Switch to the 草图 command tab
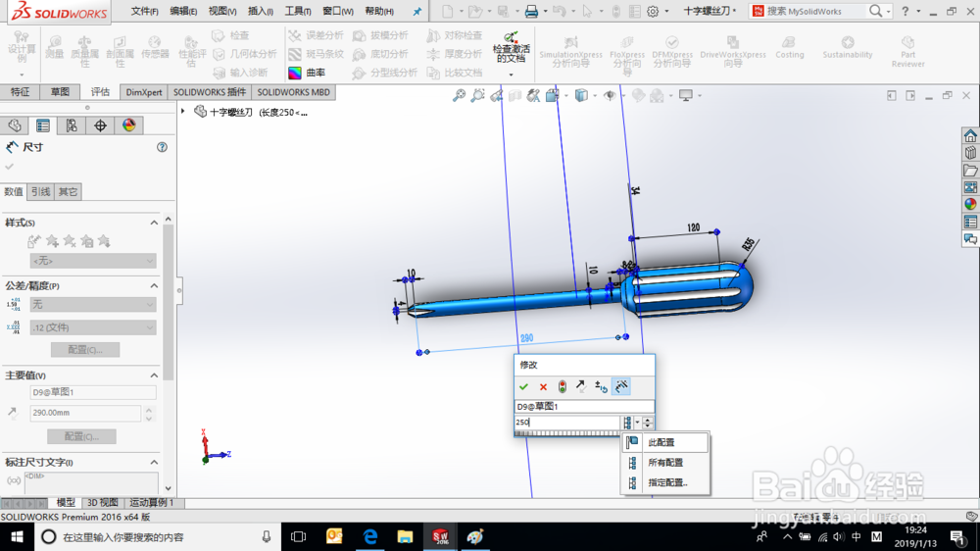Image resolution: width=980 pixels, height=551 pixels. coord(60,92)
